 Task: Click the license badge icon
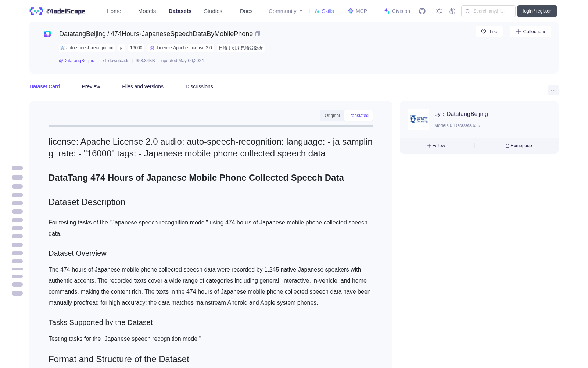point(152,48)
